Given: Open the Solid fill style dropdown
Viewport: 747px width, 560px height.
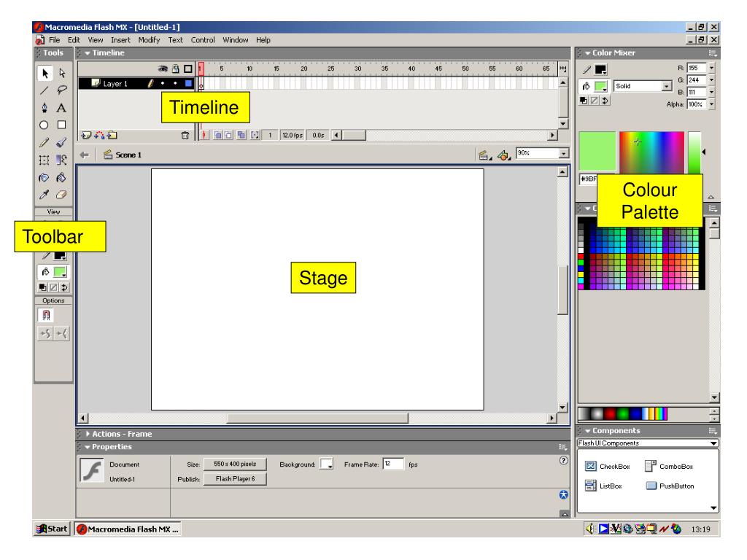Looking at the screenshot, I should pos(667,86).
